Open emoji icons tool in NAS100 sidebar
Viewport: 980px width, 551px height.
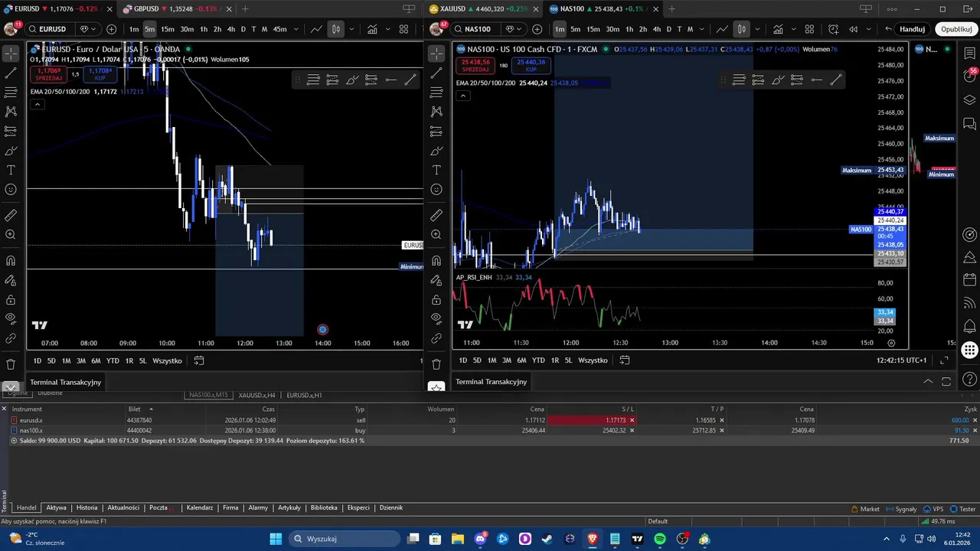click(436, 189)
